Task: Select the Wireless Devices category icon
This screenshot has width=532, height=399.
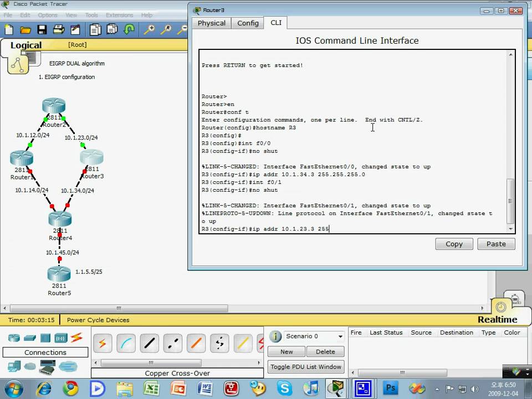Action: coord(61,338)
